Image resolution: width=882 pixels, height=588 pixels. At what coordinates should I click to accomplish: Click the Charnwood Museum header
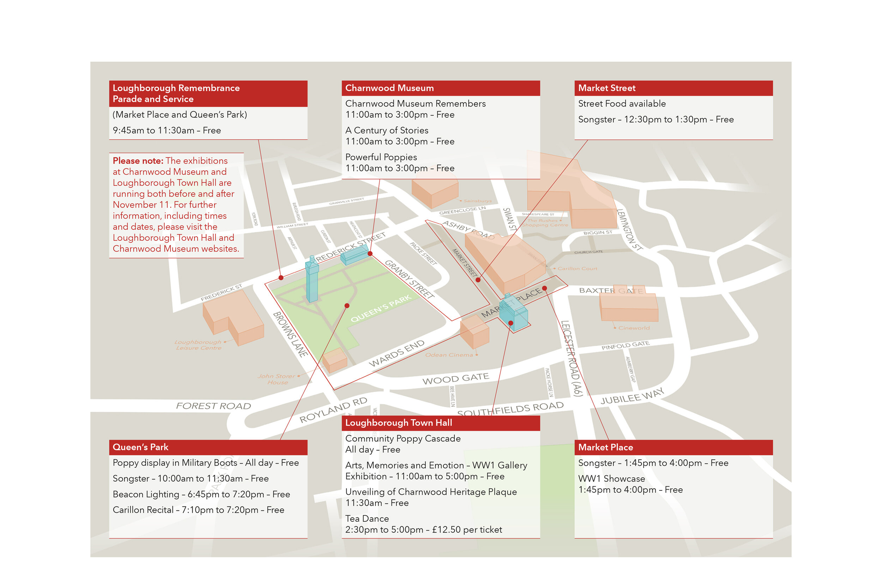click(x=441, y=88)
